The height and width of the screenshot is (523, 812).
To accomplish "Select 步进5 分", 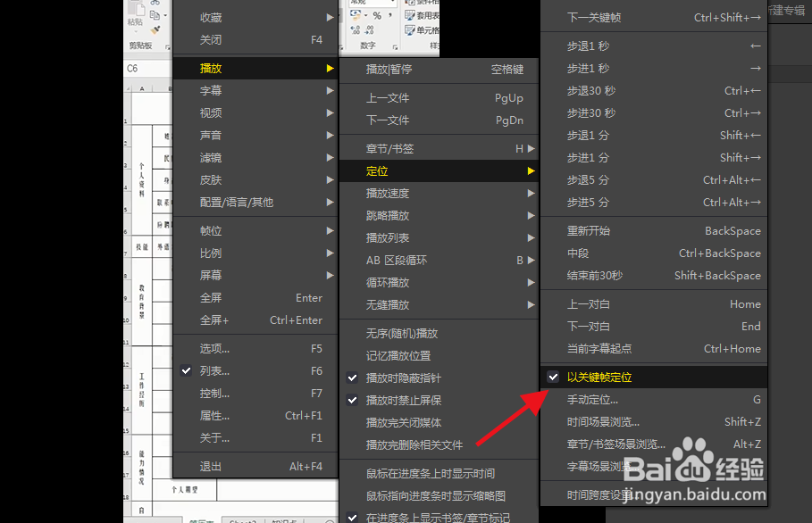I will (x=654, y=202).
